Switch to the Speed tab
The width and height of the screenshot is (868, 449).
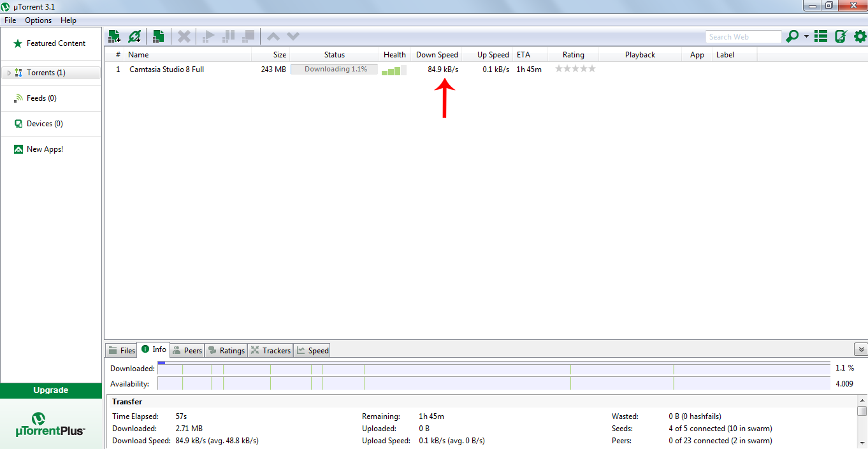(312, 350)
